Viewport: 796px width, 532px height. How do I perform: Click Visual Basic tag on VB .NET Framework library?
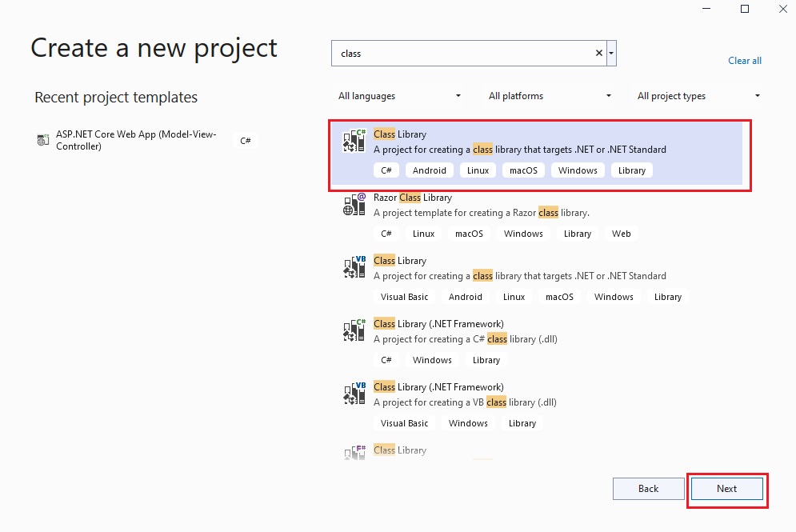tap(404, 423)
